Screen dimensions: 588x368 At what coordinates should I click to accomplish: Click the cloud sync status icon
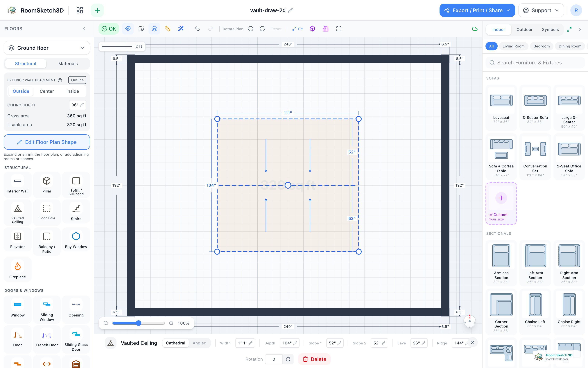point(474,29)
